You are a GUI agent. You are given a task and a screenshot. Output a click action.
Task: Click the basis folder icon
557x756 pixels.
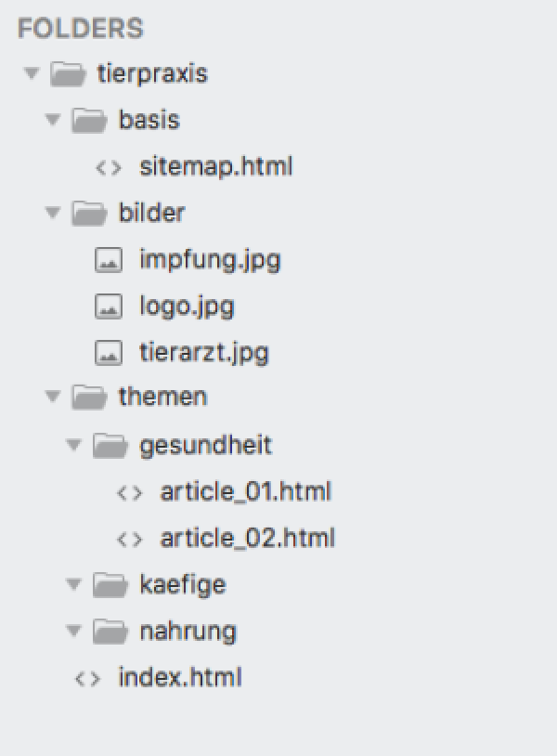87,120
